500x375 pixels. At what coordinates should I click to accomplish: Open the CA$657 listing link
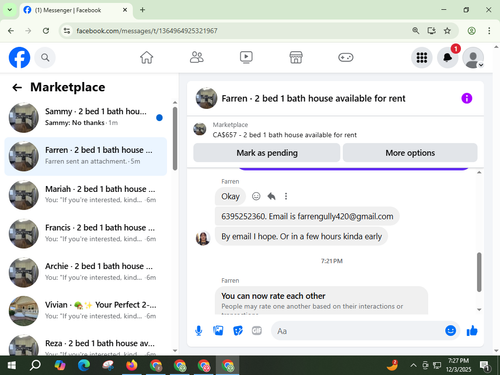point(285,135)
